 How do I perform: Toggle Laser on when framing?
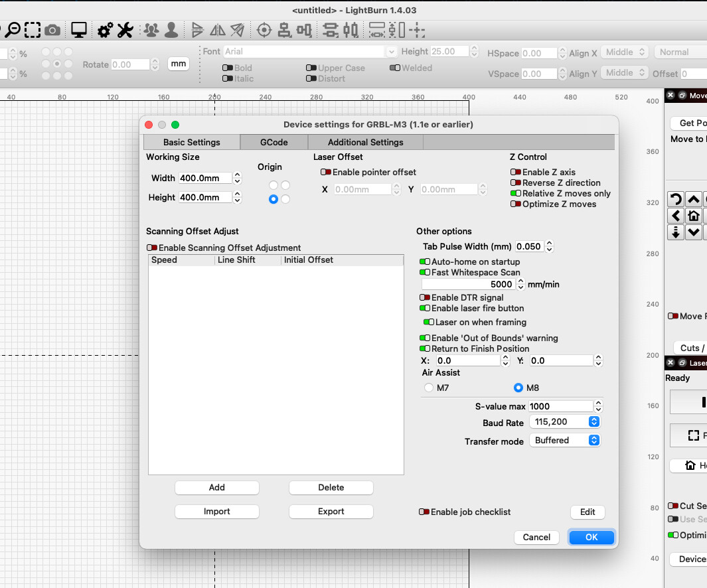(429, 322)
